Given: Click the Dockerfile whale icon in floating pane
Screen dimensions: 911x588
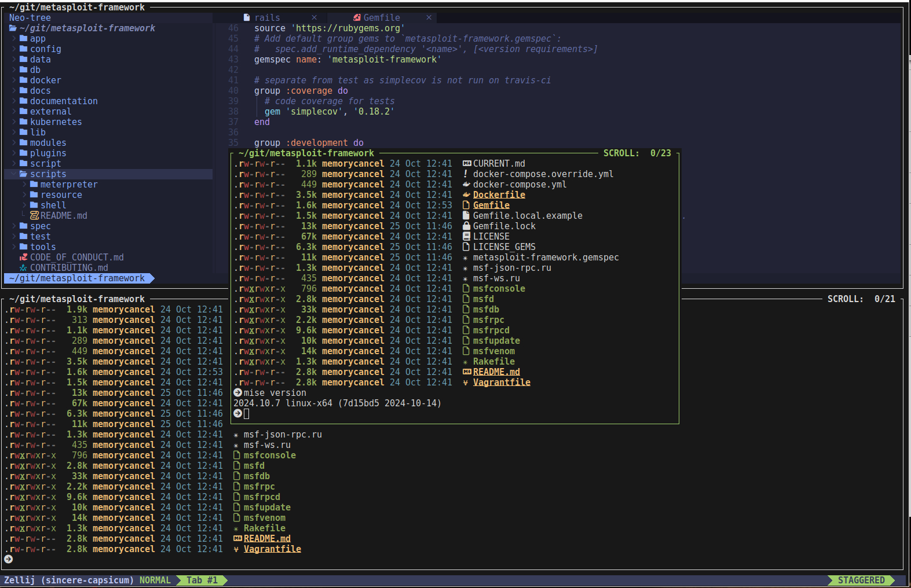Looking at the screenshot, I should coord(466,195).
